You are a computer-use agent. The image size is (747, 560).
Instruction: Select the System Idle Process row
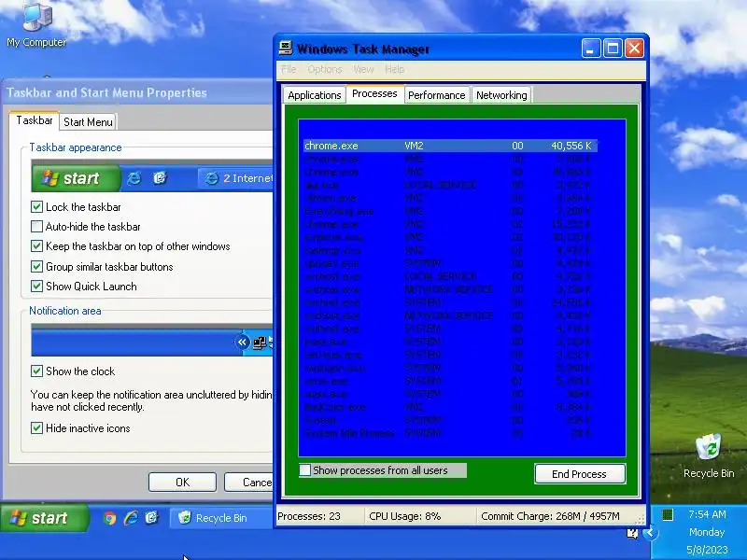tap(450, 433)
